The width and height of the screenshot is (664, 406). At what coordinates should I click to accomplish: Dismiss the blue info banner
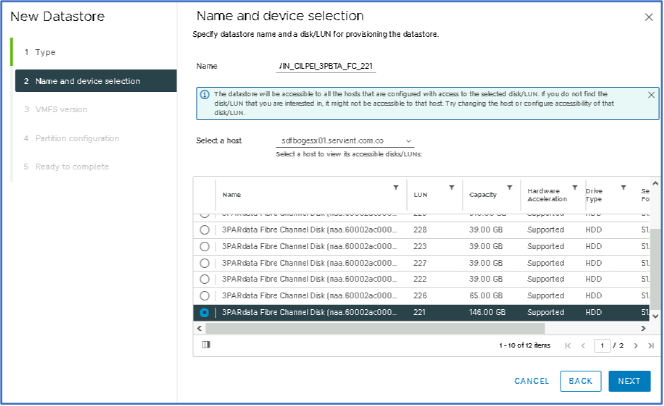point(651,95)
